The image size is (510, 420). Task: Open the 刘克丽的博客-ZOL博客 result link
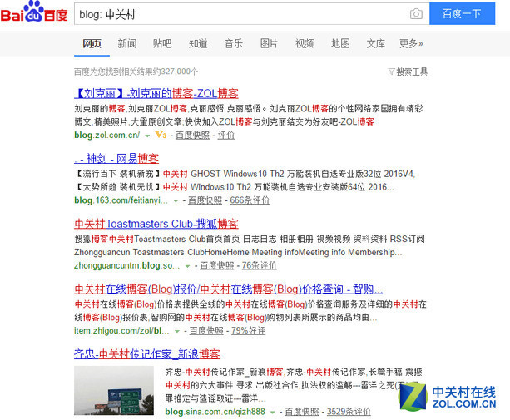[x=156, y=94]
